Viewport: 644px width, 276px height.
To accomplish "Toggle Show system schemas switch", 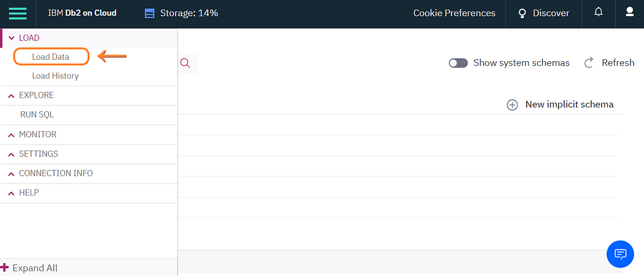I will tap(458, 63).
